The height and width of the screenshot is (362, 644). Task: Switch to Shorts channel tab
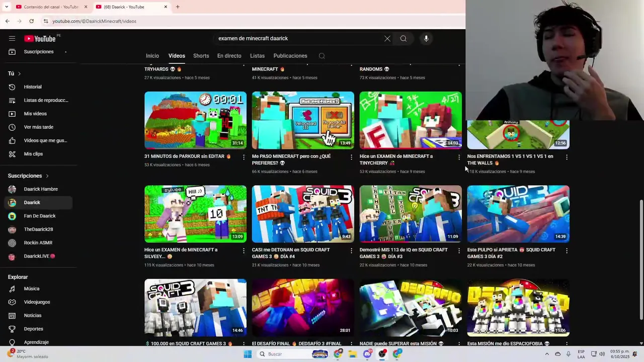201,56
